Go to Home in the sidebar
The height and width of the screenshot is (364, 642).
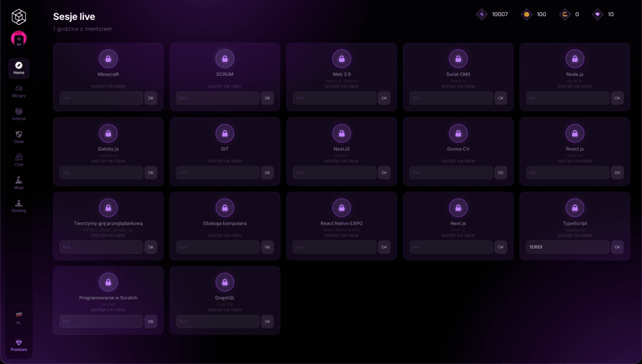19,68
